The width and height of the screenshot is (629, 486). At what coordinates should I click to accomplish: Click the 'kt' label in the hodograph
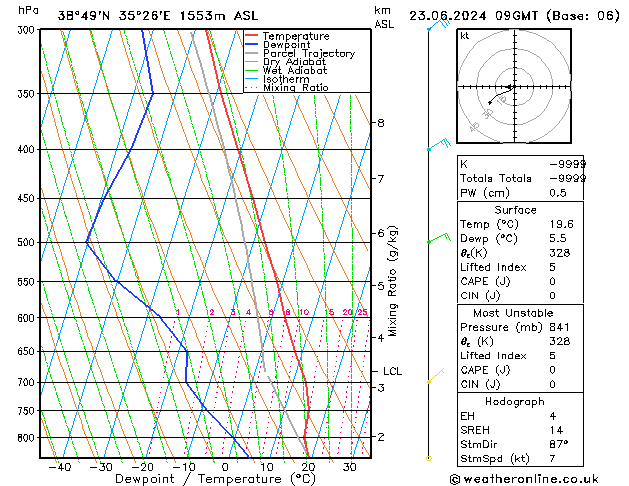465,35
